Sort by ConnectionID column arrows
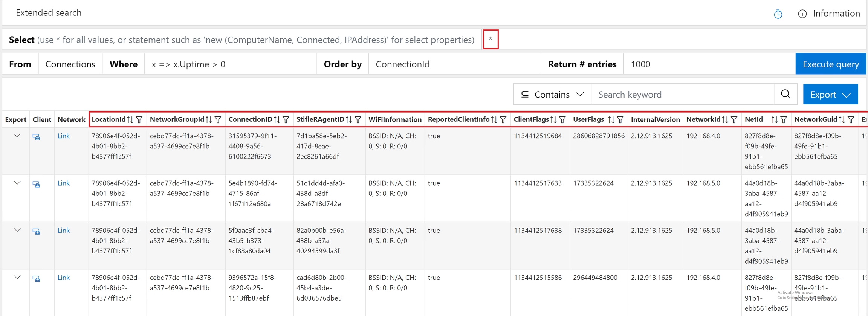The image size is (868, 316). coord(277,120)
